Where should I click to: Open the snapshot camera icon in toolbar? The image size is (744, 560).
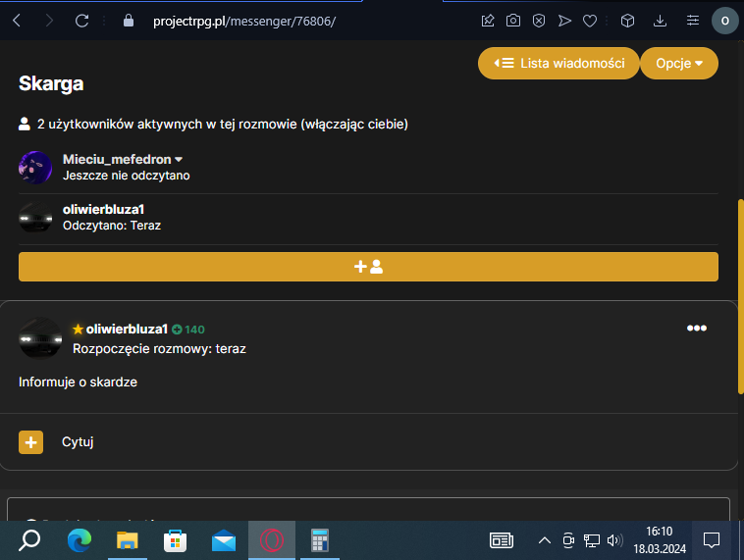(513, 21)
